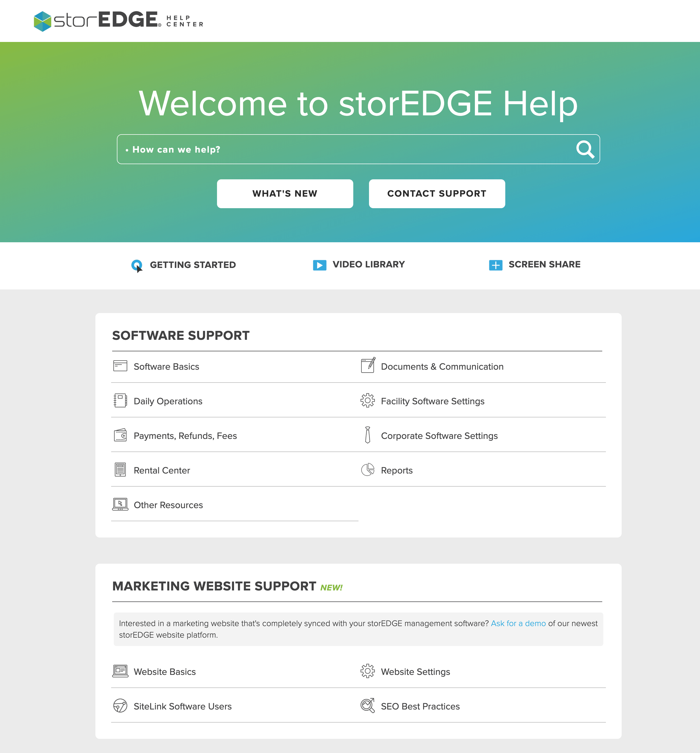Click the SEO Best Practices target icon
Viewport: 700px width, 753px height.
point(367,705)
